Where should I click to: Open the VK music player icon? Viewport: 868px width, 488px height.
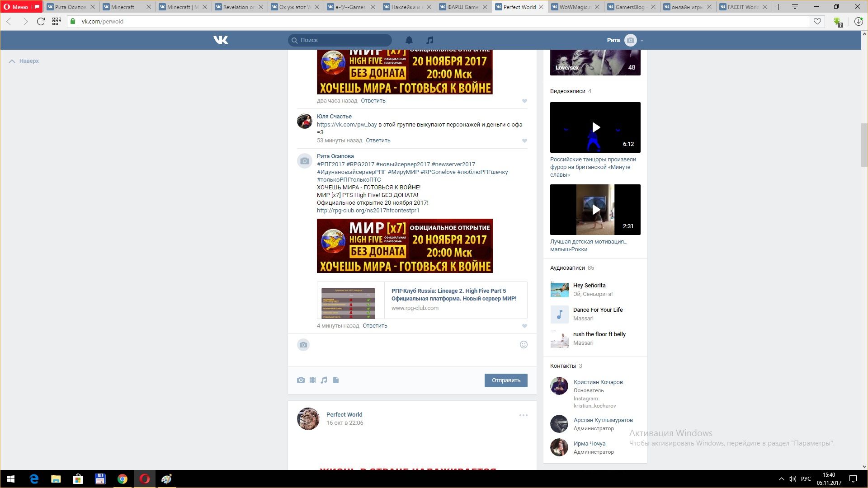click(430, 40)
